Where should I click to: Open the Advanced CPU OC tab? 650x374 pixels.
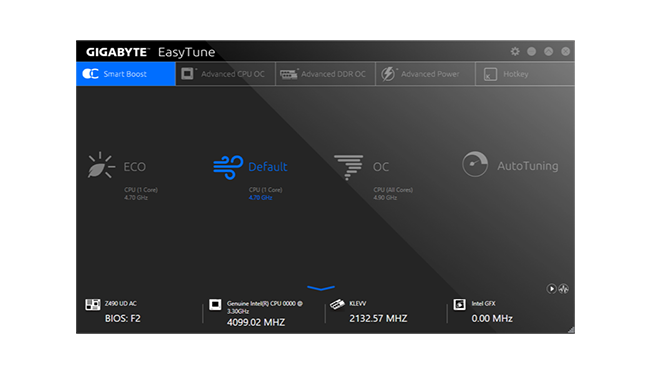click(x=226, y=74)
